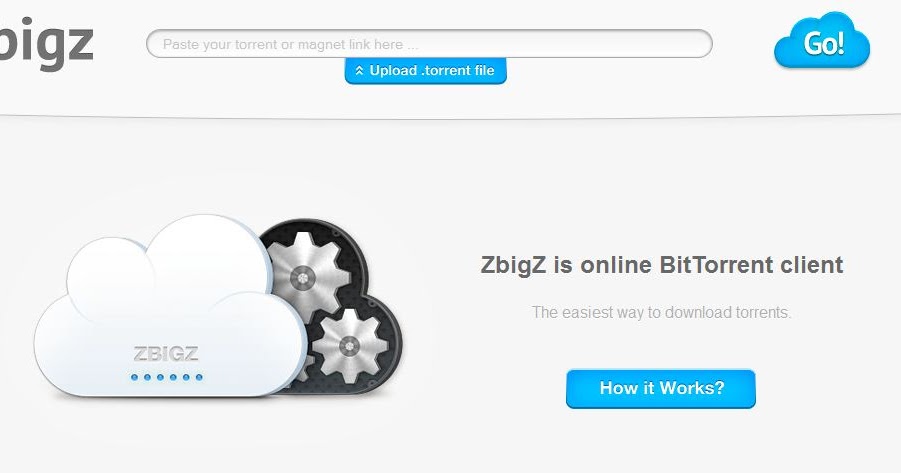The width and height of the screenshot is (901, 473).
Task: Open the How it Works? button
Action: tap(661, 389)
